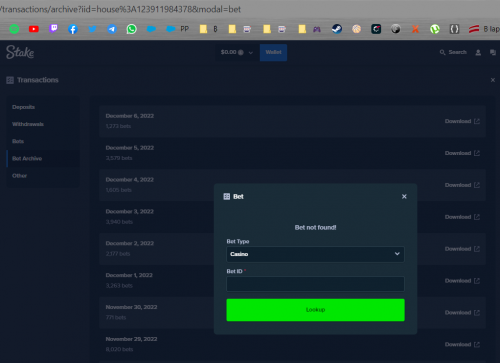
Task: Open the orange X bookmark icon
Action: 415,29
